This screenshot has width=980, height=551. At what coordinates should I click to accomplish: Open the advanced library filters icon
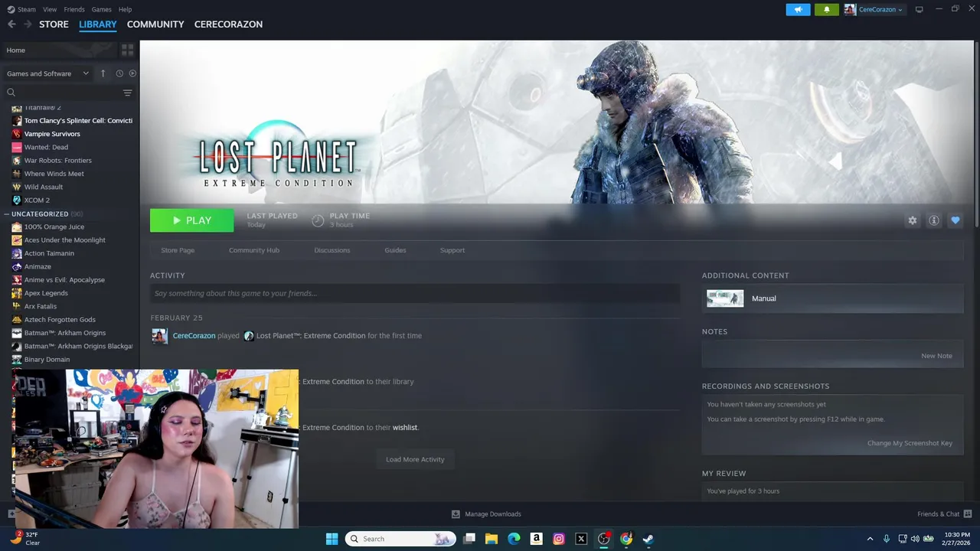tap(127, 93)
